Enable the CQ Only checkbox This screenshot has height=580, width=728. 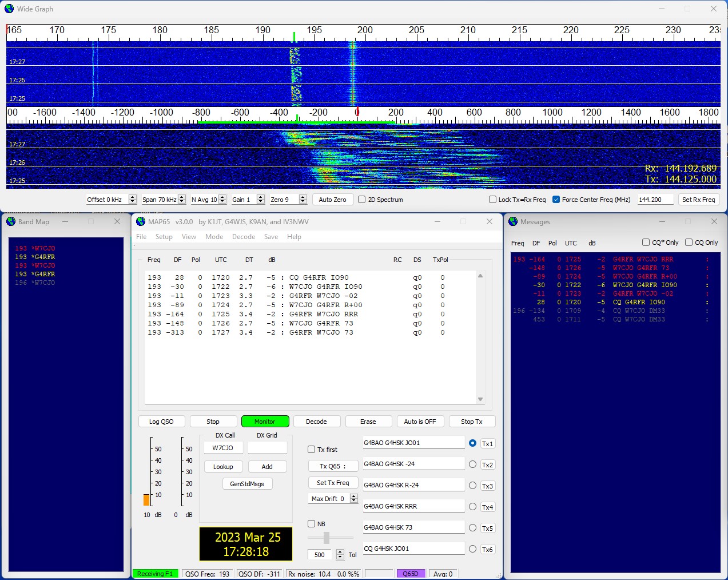pyautogui.click(x=689, y=243)
